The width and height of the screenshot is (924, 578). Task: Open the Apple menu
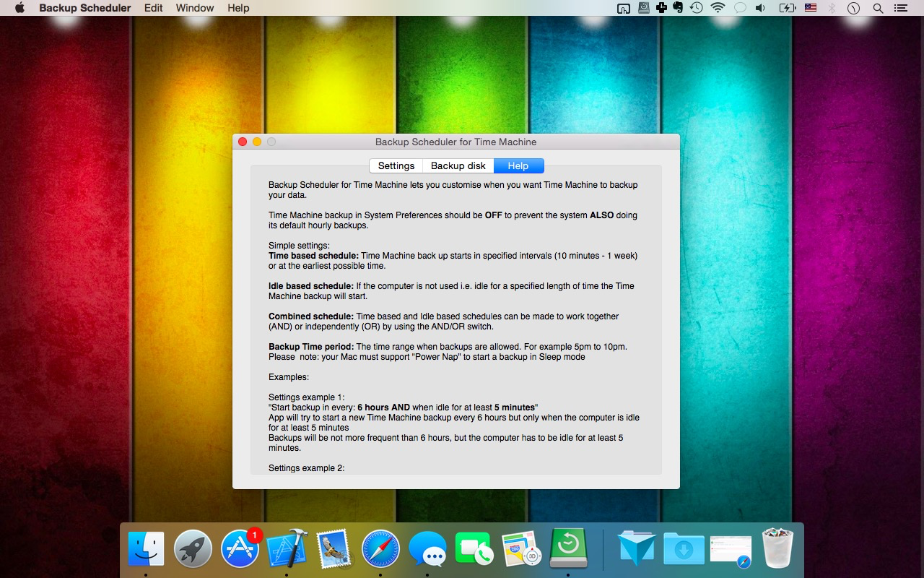[x=19, y=8]
